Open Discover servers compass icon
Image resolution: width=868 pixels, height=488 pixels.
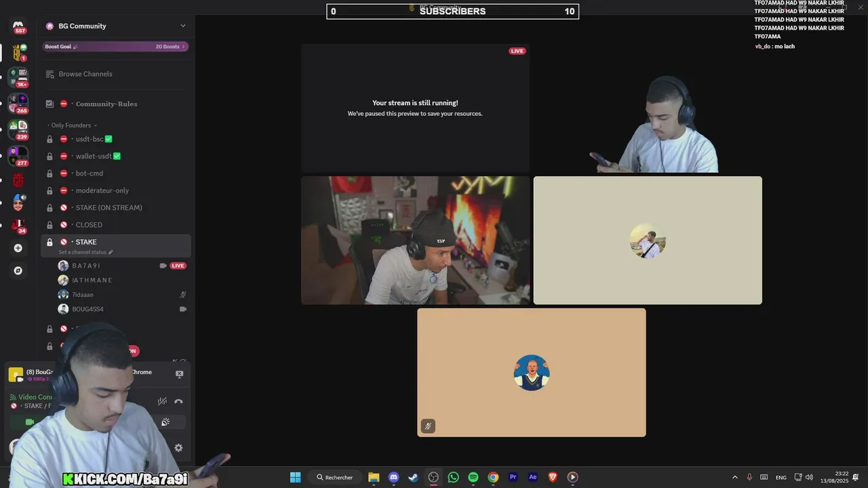click(x=18, y=270)
